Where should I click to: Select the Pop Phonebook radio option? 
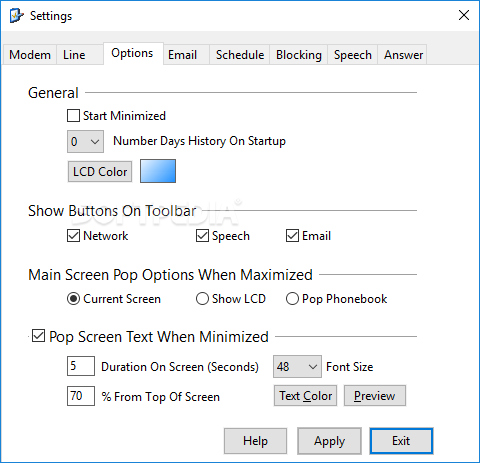pos(292,299)
